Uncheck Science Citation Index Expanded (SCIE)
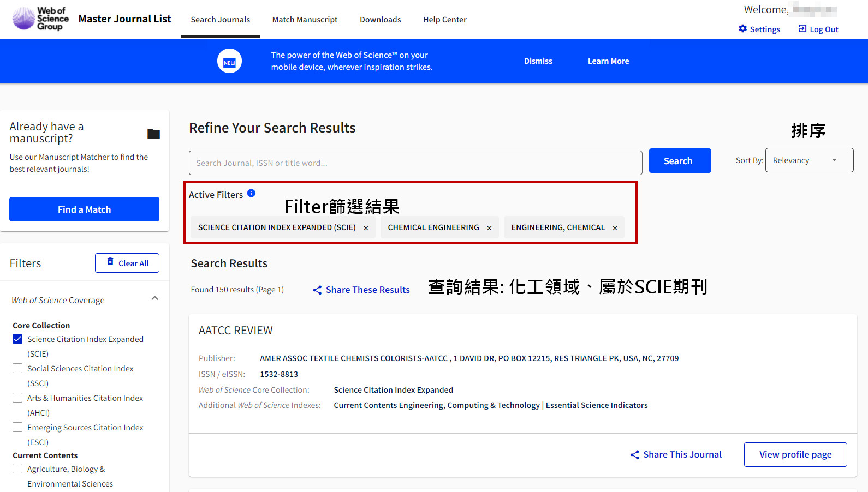This screenshot has height=492, width=868. tap(17, 339)
